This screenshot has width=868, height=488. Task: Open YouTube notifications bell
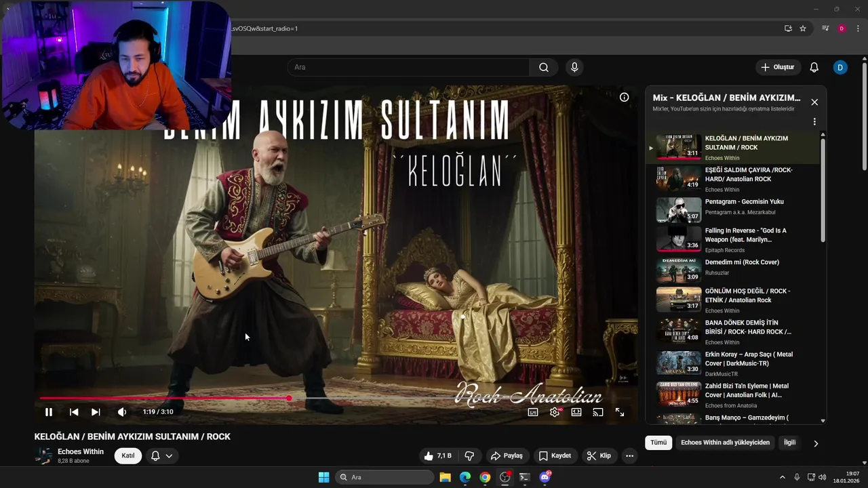coord(814,67)
